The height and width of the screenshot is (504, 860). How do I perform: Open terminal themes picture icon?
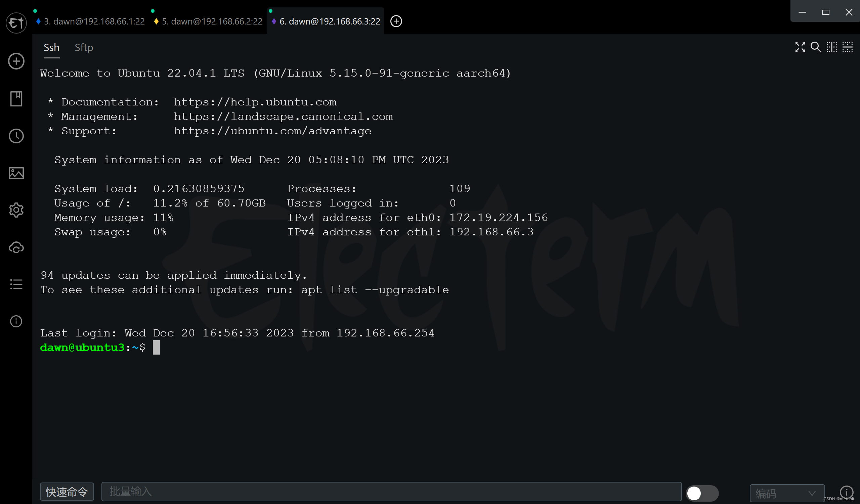pyautogui.click(x=16, y=173)
